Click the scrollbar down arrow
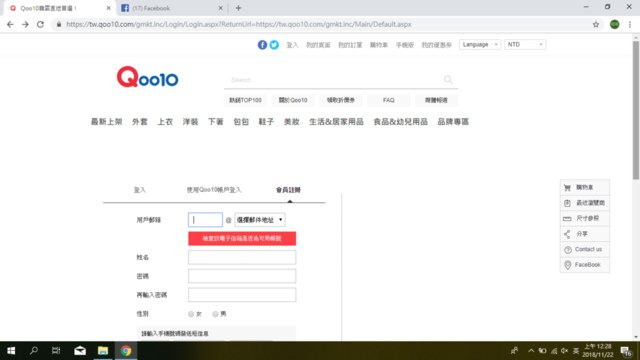 [636, 337]
